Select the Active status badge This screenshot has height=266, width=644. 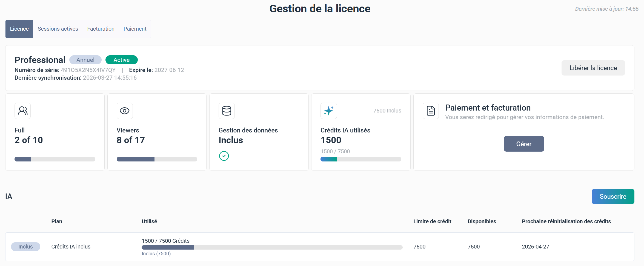(121, 60)
